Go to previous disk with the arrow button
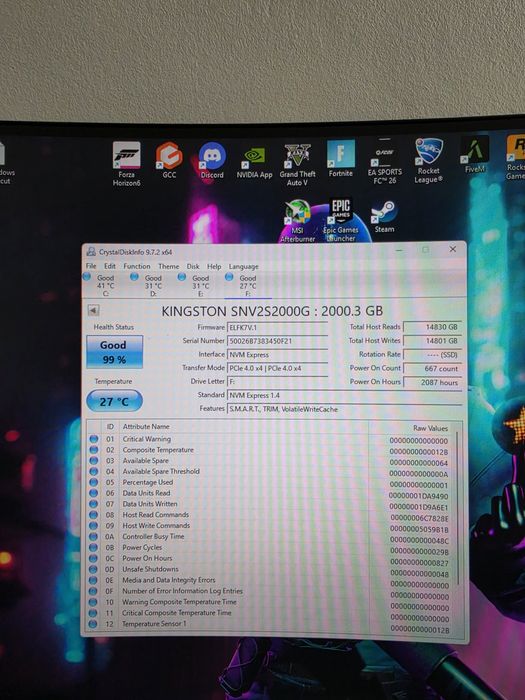 (93, 310)
